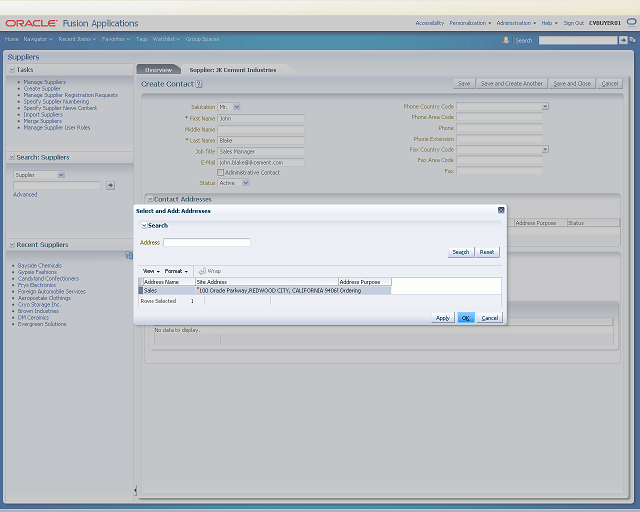Click Cancel on Create Contact page
The width and height of the screenshot is (640, 512).
tap(610, 84)
